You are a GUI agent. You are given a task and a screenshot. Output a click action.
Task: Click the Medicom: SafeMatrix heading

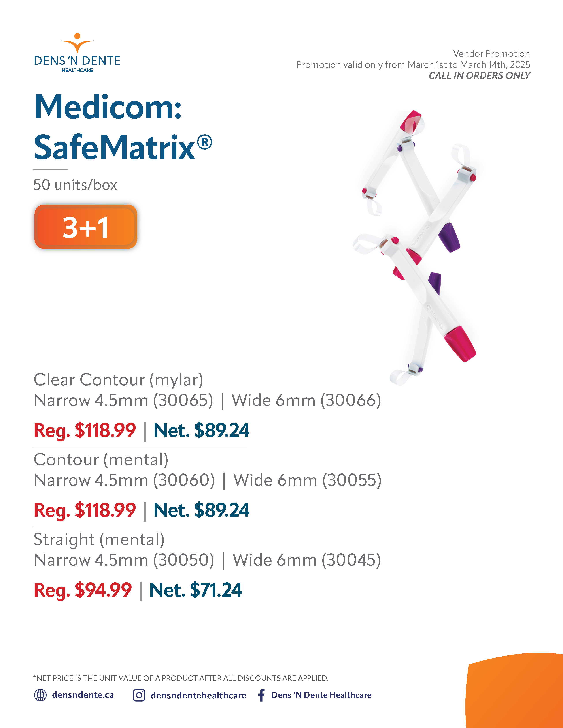(123, 127)
